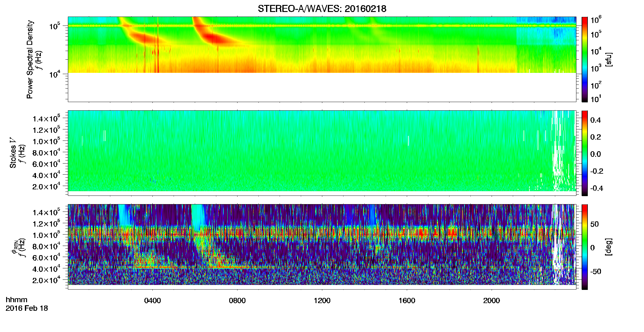Screen dimensions: 644x332
Task: Click the Power Spectral Density colorbar
Action: click(585, 59)
